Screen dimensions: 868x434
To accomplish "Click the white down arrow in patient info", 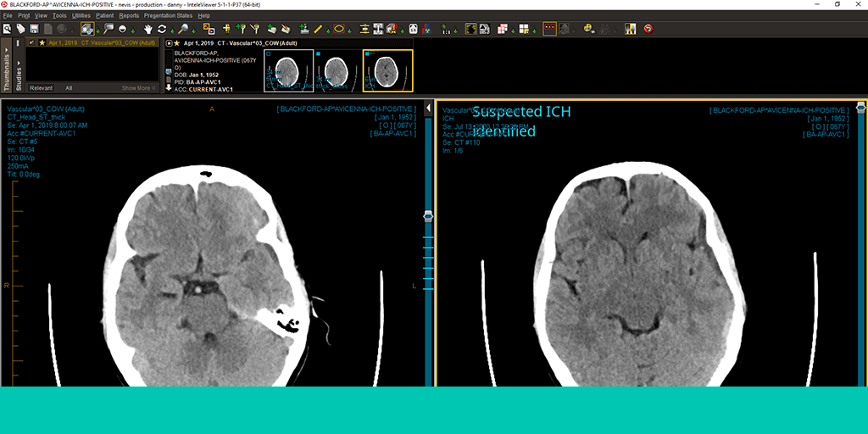I will coord(169,87).
